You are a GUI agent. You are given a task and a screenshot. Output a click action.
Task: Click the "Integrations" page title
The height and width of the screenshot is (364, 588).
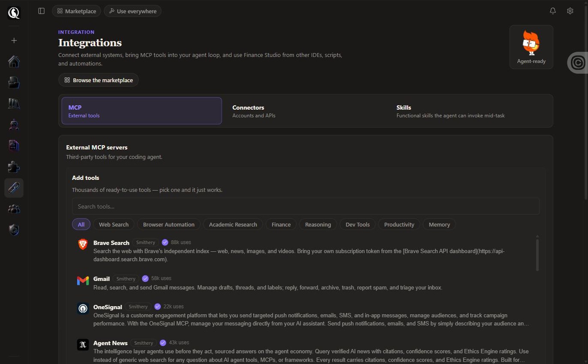point(90,43)
